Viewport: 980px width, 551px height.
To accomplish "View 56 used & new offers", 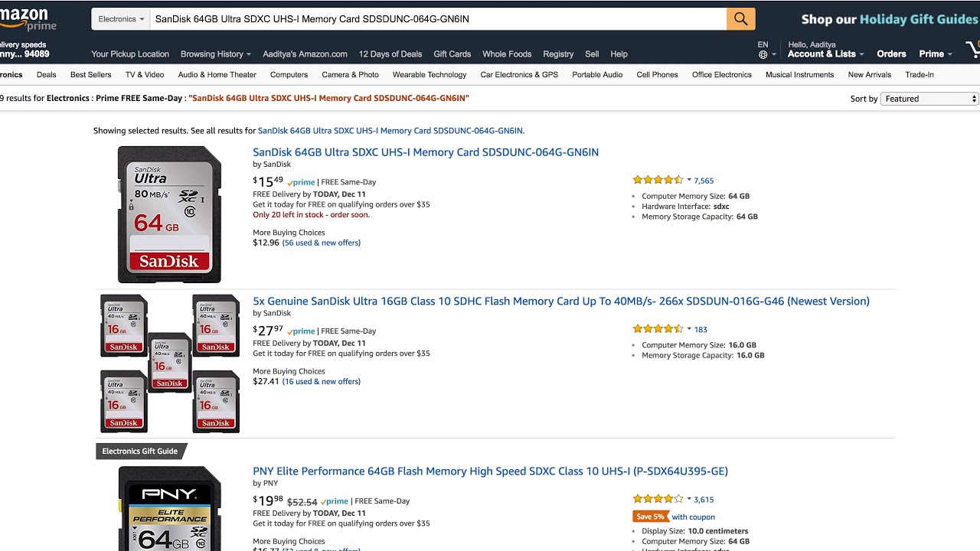I will [x=321, y=243].
